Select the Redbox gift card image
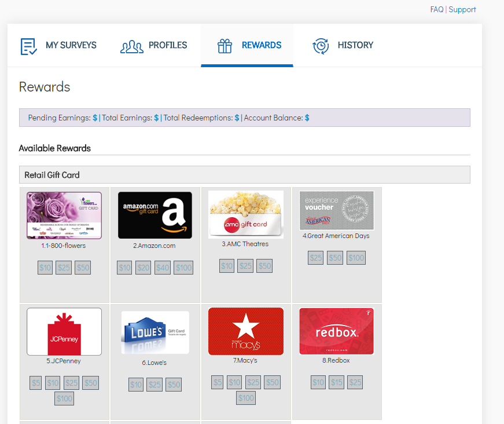Viewport: 504px width, 424px height. pos(336,331)
